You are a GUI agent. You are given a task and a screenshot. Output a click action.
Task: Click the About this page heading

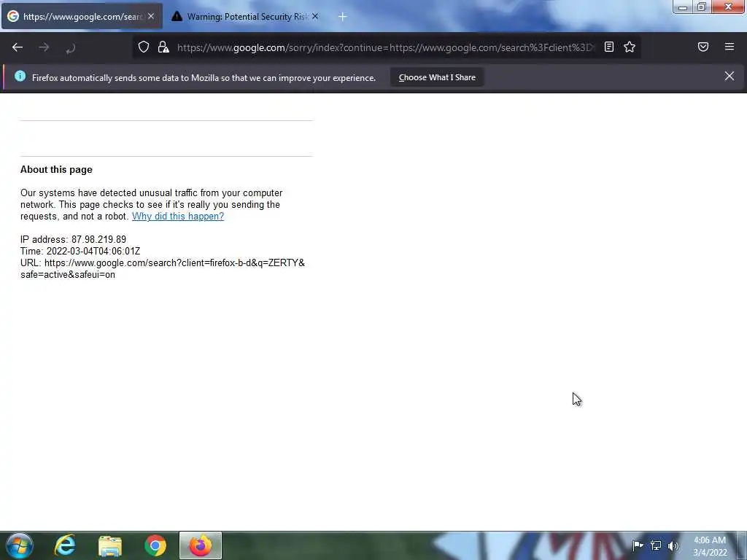(56, 169)
